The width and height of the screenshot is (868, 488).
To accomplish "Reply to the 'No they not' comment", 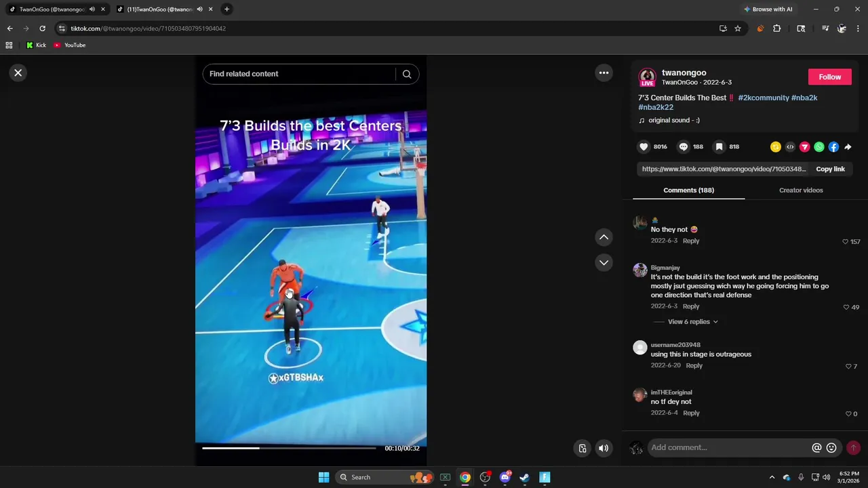I will coord(691,241).
